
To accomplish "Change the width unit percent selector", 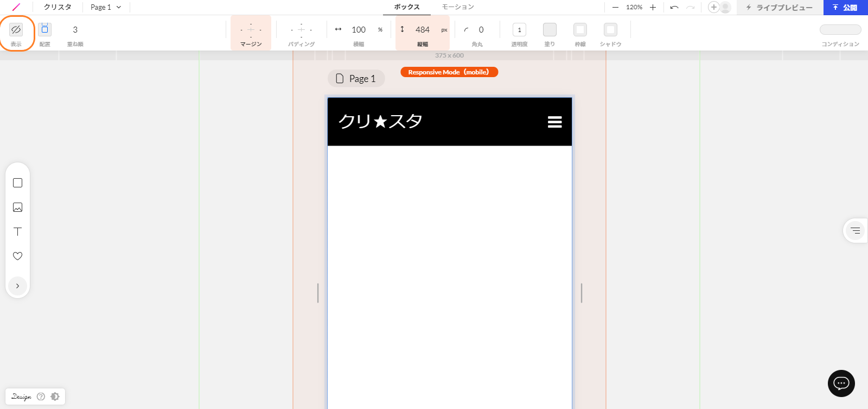I will (x=380, y=30).
